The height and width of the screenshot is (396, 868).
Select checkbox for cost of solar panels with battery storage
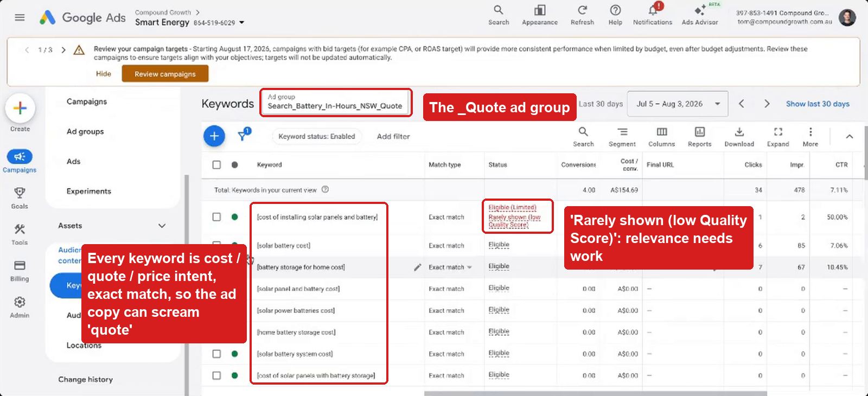pos(216,375)
